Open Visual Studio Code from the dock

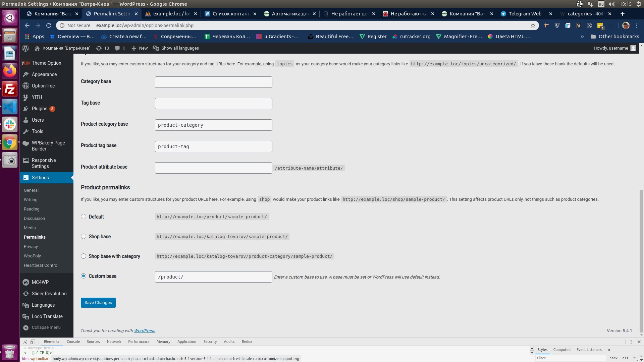[10, 107]
